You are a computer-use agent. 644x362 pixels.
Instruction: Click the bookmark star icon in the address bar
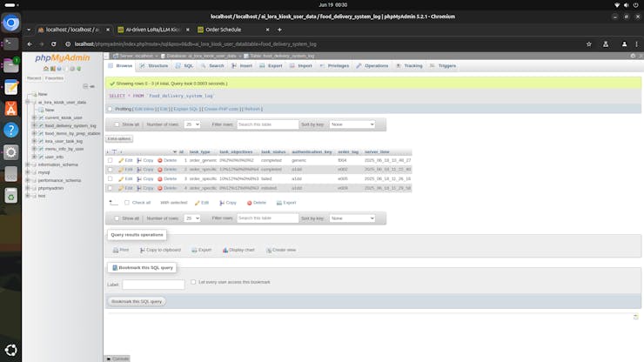588,44
